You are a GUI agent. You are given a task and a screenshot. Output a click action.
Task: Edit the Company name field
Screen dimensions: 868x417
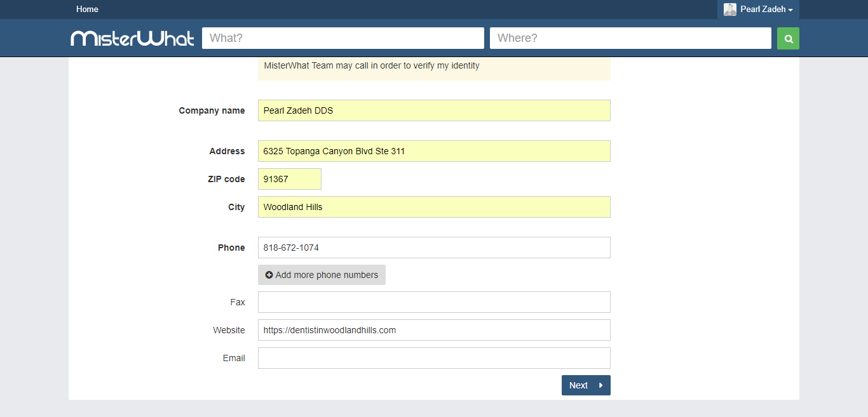point(434,110)
